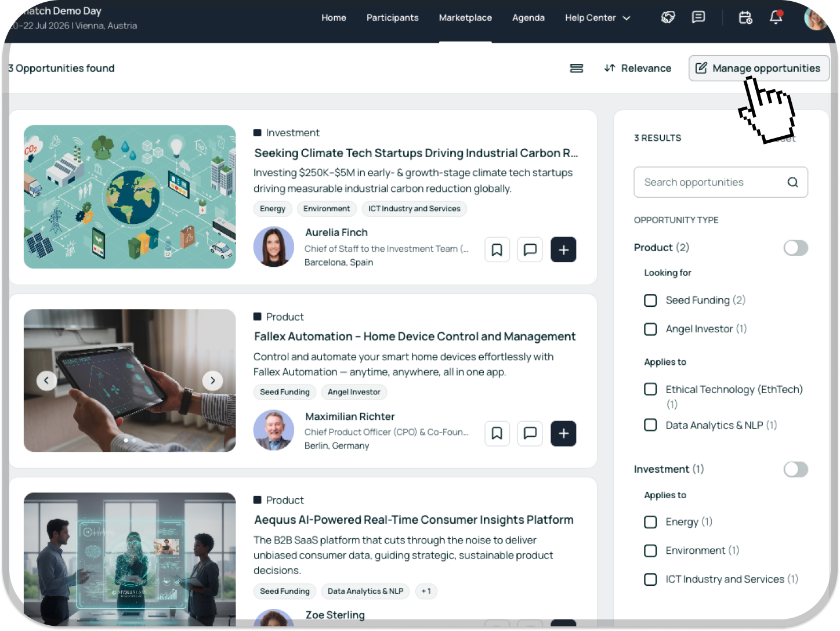This screenshot has width=840, height=631.
Task: Click the Environment tag on climate card
Action: [x=327, y=209]
